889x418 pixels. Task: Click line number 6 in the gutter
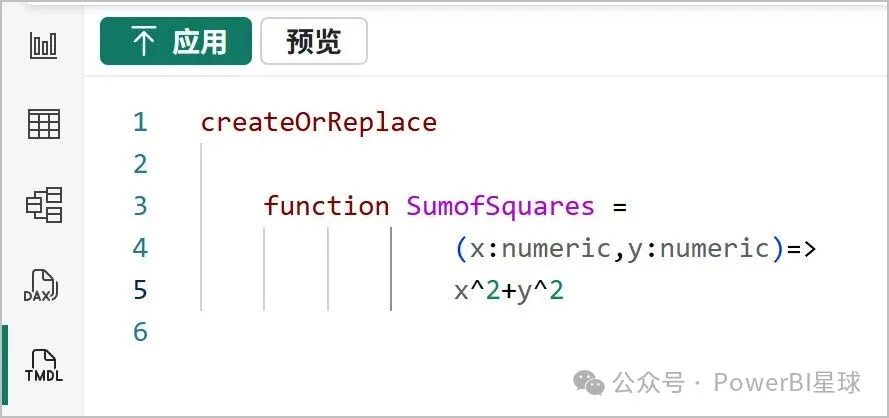pyautogui.click(x=140, y=332)
